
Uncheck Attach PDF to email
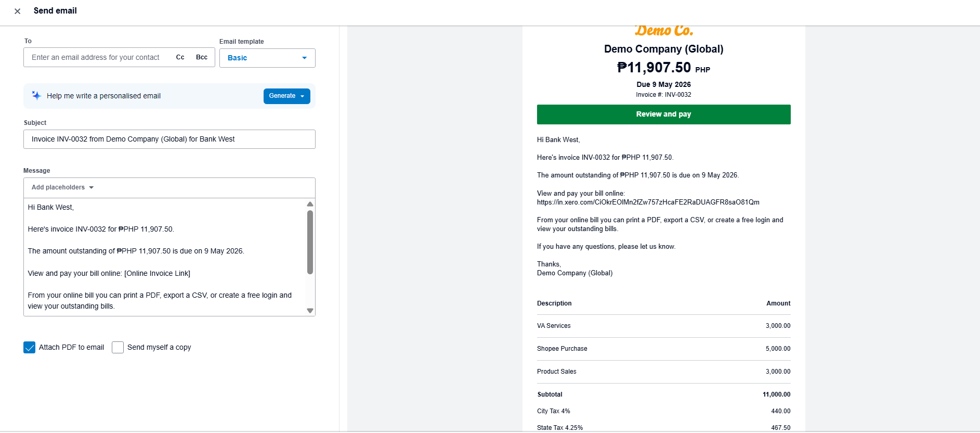click(29, 348)
